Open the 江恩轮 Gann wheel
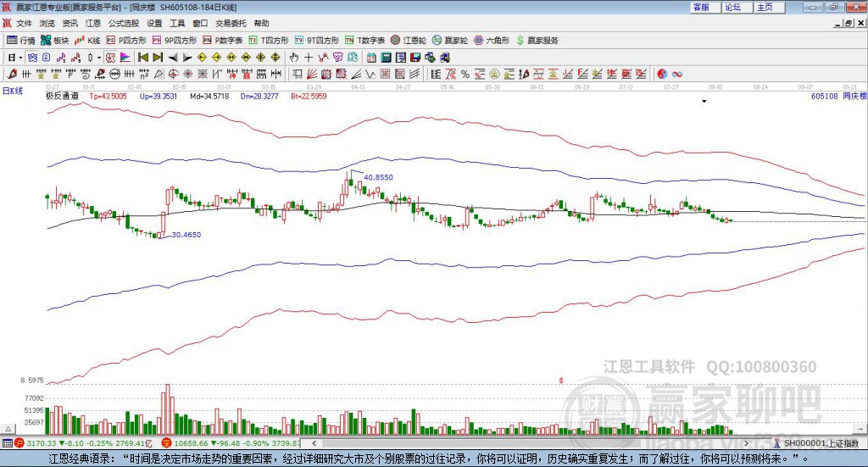 [409, 41]
